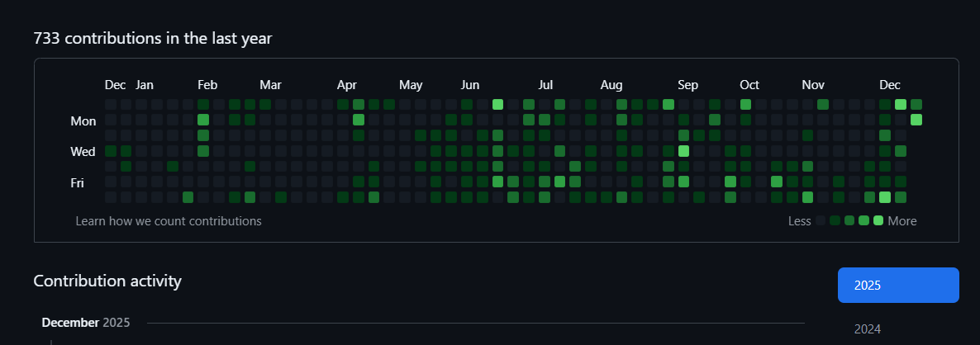Click the 'Mar' month label
The height and width of the screenshot is (345, 980).
coord(271,85)
